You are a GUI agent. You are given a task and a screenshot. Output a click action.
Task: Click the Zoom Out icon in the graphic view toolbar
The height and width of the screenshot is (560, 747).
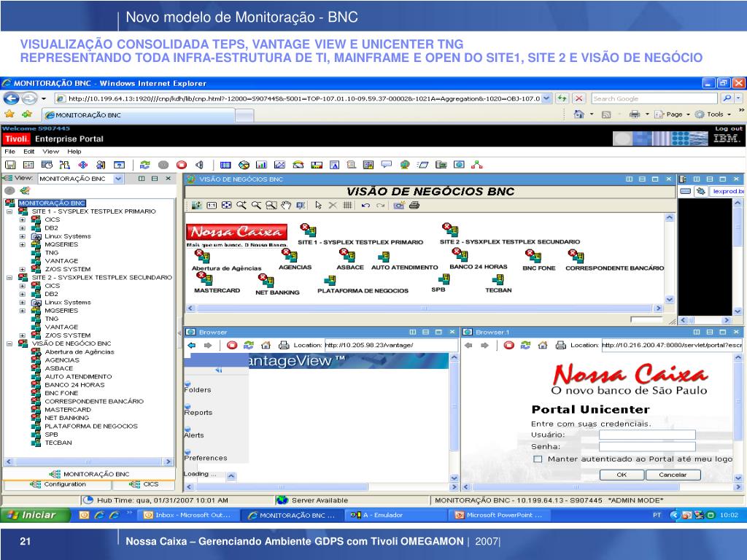(x=256, y=205)
